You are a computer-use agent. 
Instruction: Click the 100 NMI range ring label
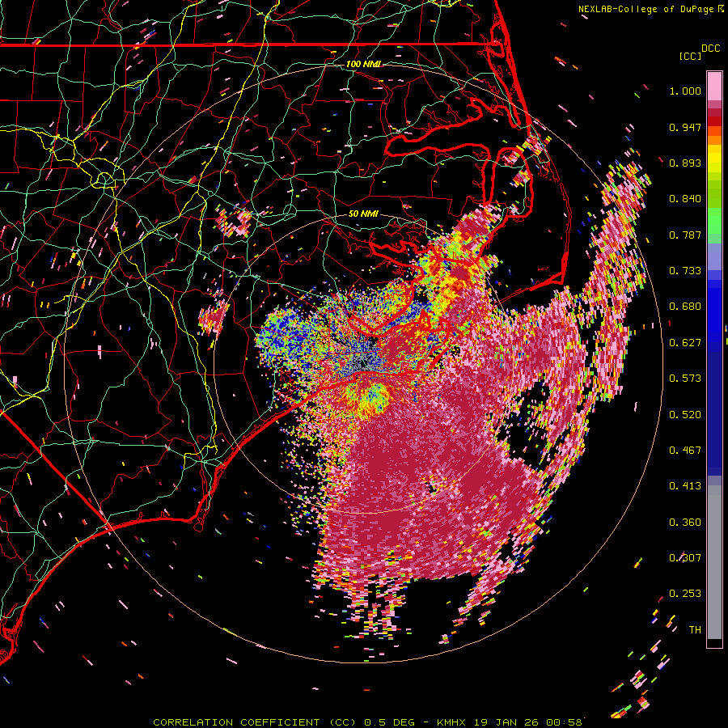[x=363, y=64]
